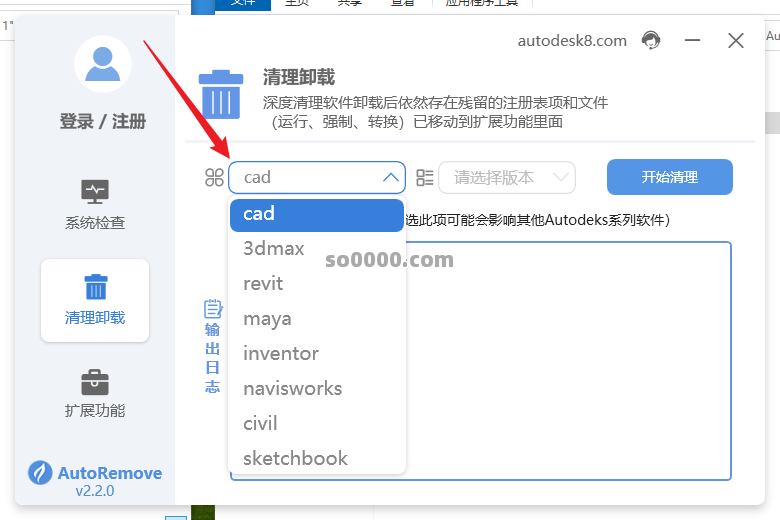Select sketchbook in the dropdown list

295,459
